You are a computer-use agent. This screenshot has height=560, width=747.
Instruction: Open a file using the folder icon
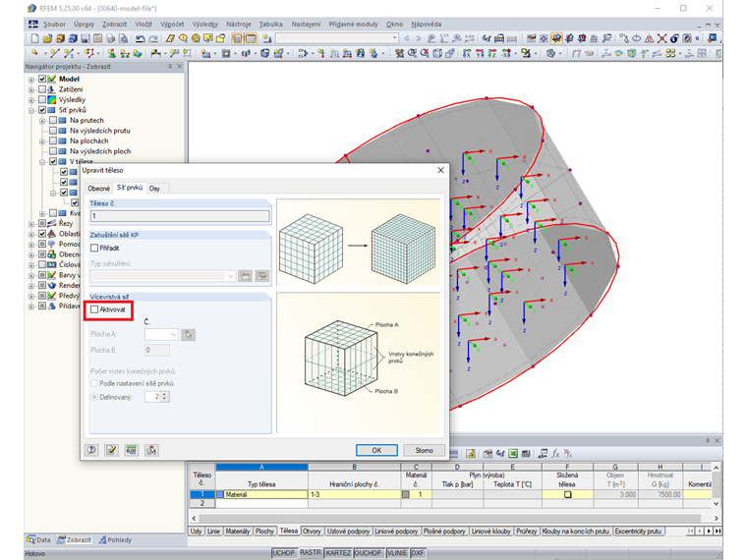tap(47, 38)
